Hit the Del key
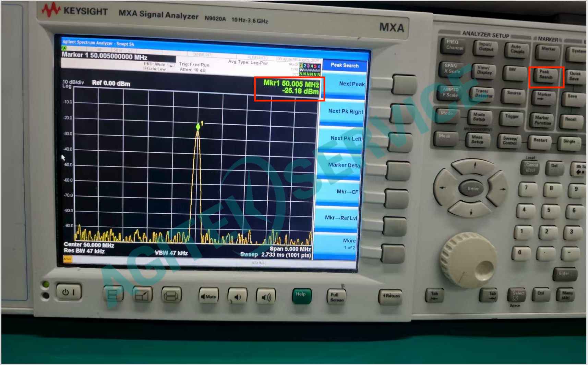The width and height of the screenshot is (588, 365). [x=555, y=168]
